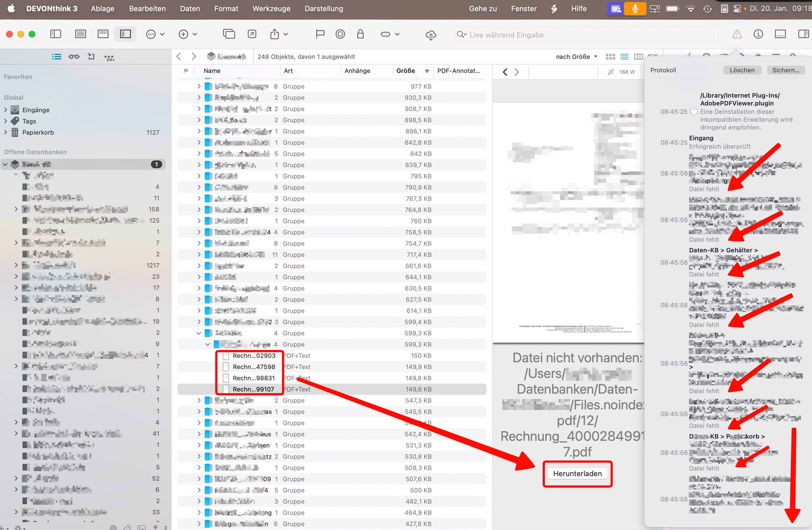The height and width of the screenshot is (530, 812).
Task: Click the cloud sync toolbar icon
Action: pyautogui.click(x=431, y=35)
